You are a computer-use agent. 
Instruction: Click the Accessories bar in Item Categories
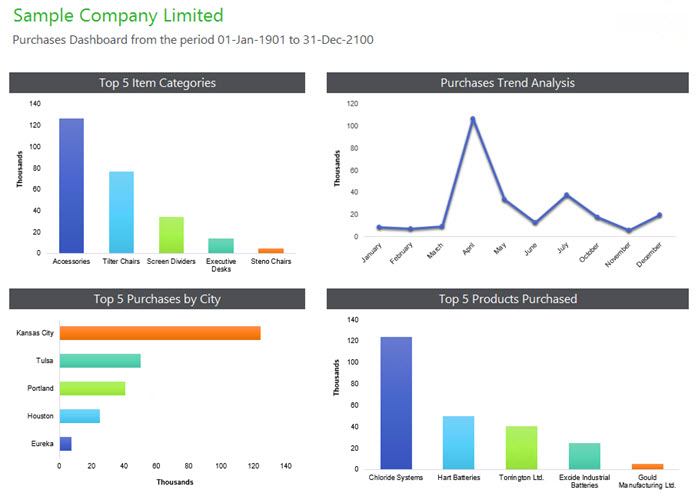click(71, 186)
